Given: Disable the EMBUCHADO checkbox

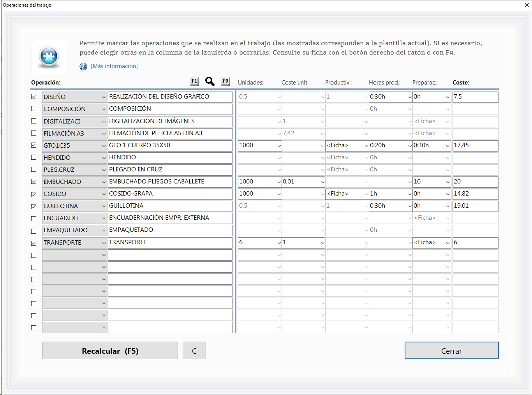Looking at the screenshot, I should pyautogui.click(x=34, y=182).
